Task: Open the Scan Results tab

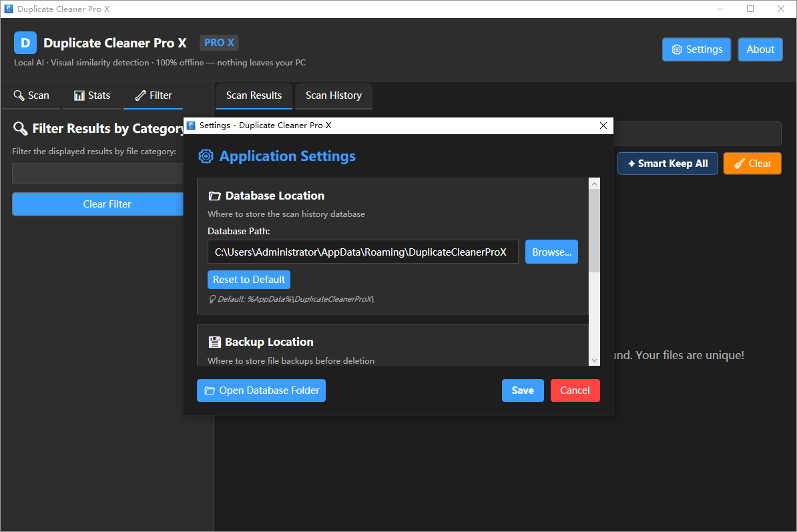Action: point(254,95)
